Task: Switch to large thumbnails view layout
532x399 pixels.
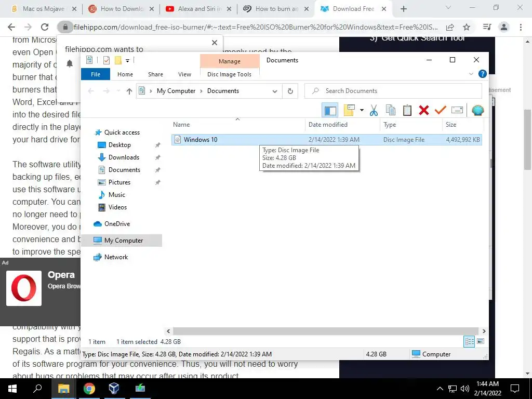Action: pos(481,341)
